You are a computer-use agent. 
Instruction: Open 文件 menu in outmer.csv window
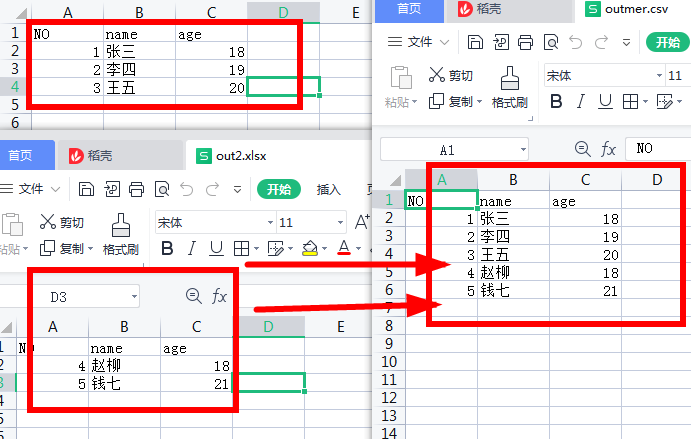418,42
